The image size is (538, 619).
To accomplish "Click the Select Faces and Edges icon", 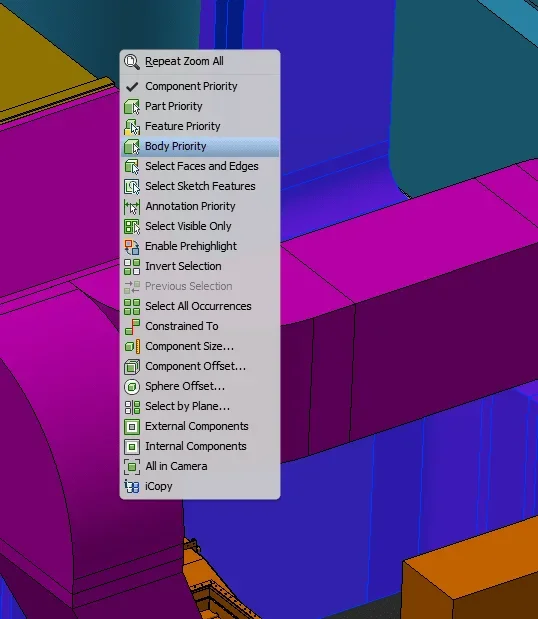I will point(132,166).
